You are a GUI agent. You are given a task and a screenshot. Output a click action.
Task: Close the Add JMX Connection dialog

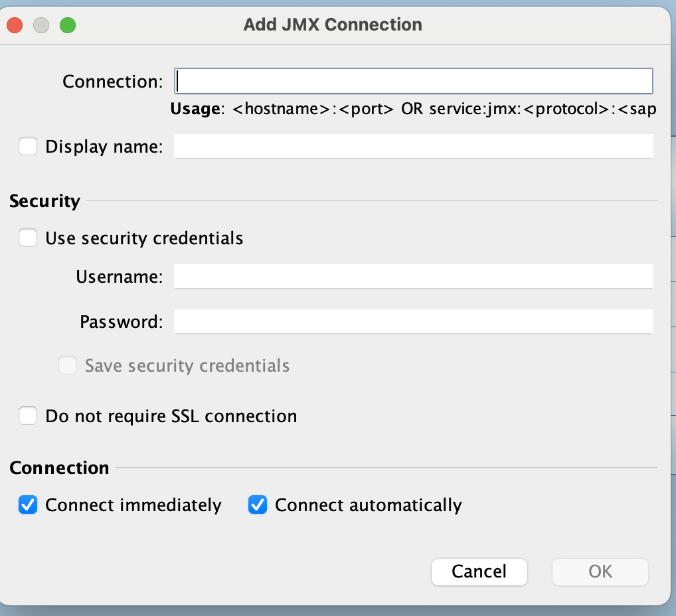pos(15,25)
